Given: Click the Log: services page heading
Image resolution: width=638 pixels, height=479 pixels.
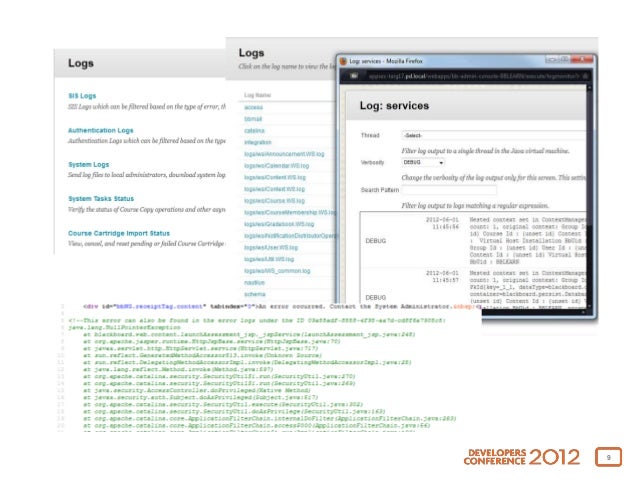Looking at the screenshot, I should tap(394, 106).
